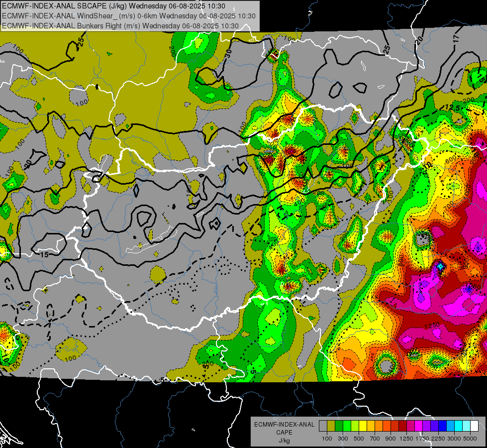Click the ECMWF-INDEX-ANAL legend title
The width and height of the screenshot is (487, 448).
pos(284,425)
